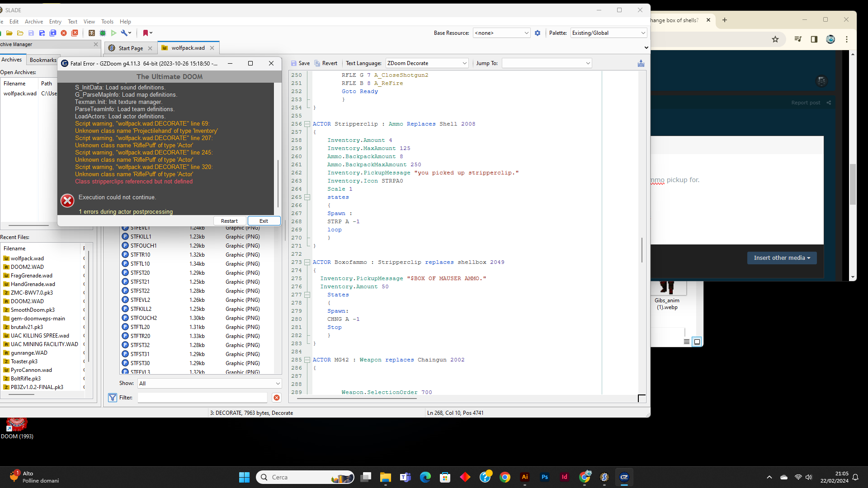Click the Save As icon in SLADE toolbar
The height and width of the screenshot is (488, 868).
click(x=42, y=33)
